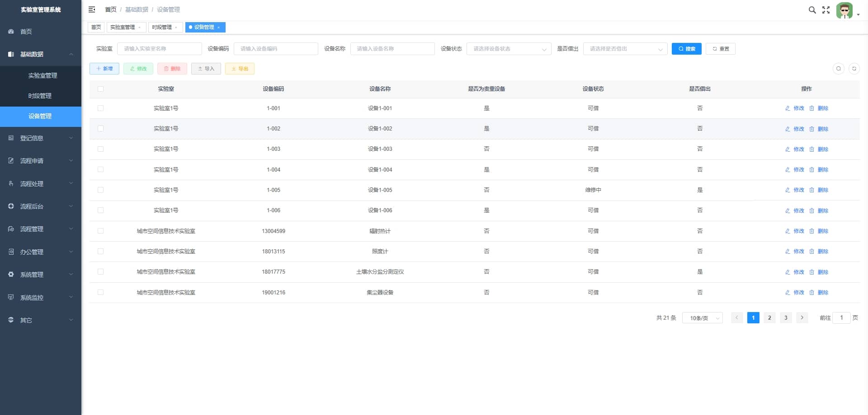Image resolution: width=868 pixels, height=415 pixels.
Task: Click trash icon for device 1-005
Action: pos(811,190)
